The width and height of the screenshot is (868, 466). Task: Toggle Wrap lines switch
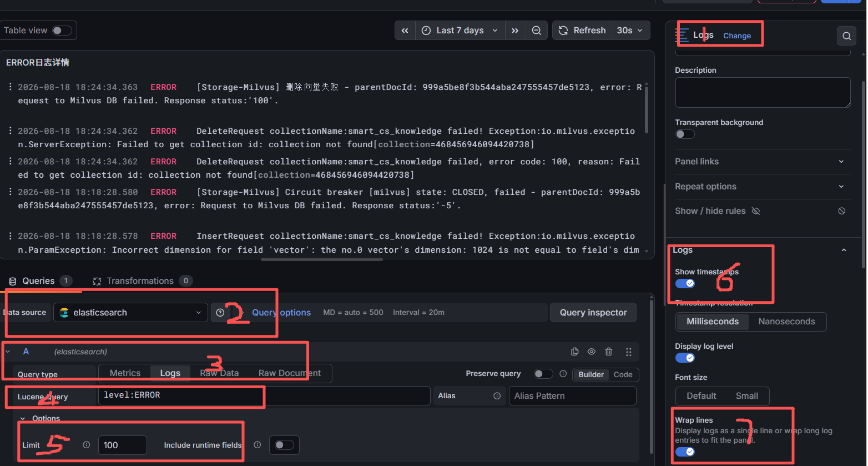pyautogui.click(x=685, y=452)
